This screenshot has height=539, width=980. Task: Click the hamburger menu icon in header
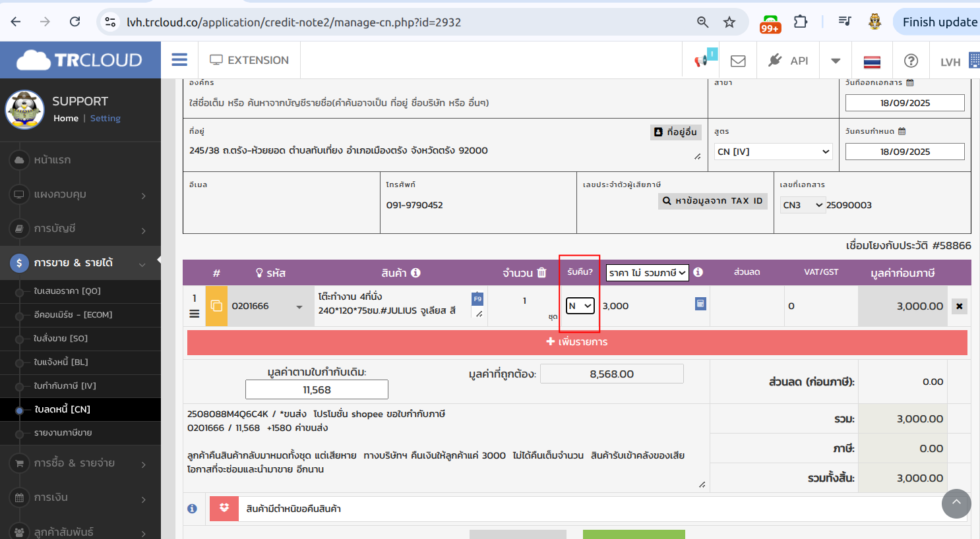[x=179, y=60]
